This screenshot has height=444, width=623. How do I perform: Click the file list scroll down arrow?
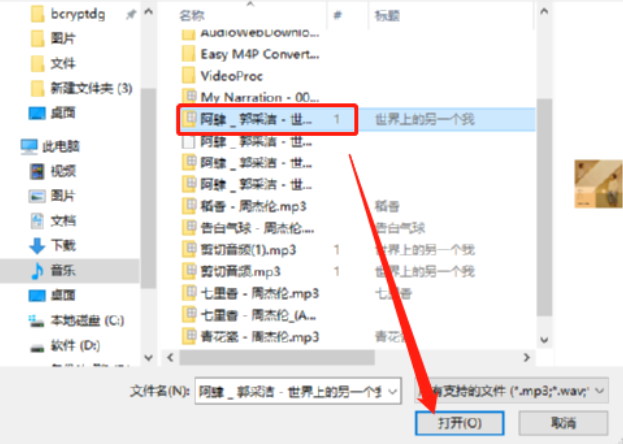(x=544, y=340)
